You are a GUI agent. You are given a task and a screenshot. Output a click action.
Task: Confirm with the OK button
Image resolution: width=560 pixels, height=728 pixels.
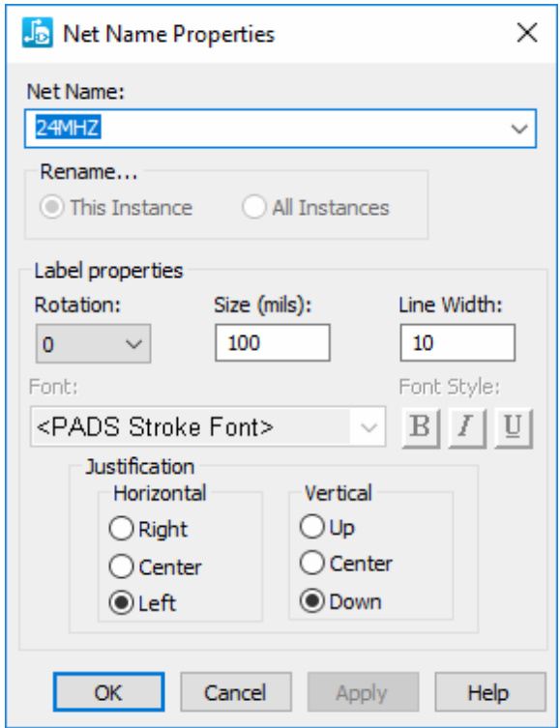click(x=108, y=692)
